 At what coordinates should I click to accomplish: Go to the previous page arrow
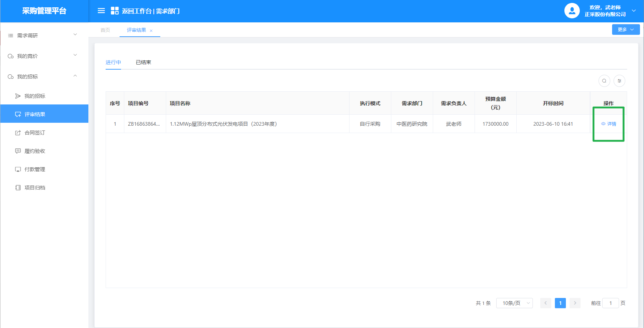click(x=545, y=303)
